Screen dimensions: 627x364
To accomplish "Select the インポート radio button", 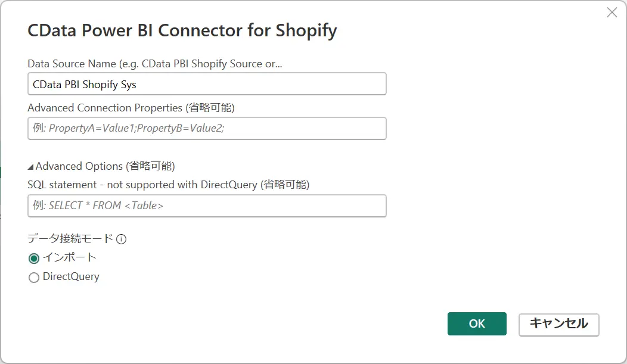I will point(34,259).
